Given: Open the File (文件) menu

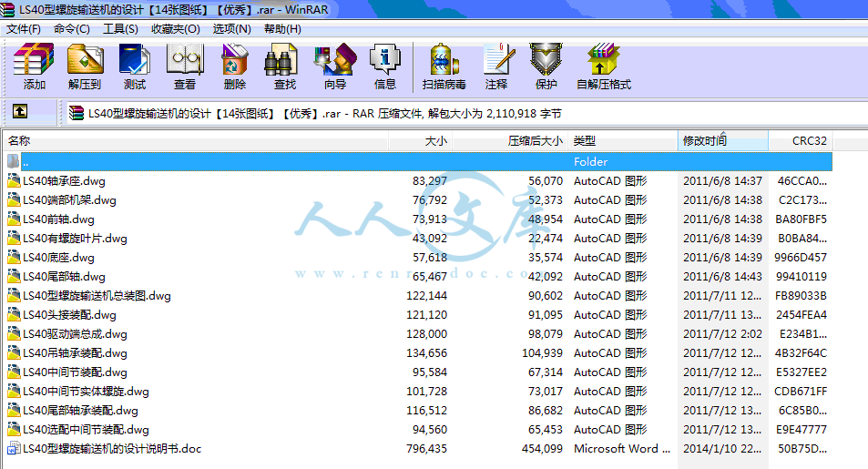Looking at the screenshot, I should pyautogui.click(x=24, y=29).
